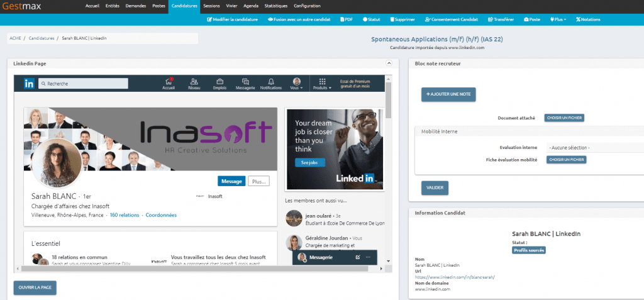Open the Configuration menu

307,6
